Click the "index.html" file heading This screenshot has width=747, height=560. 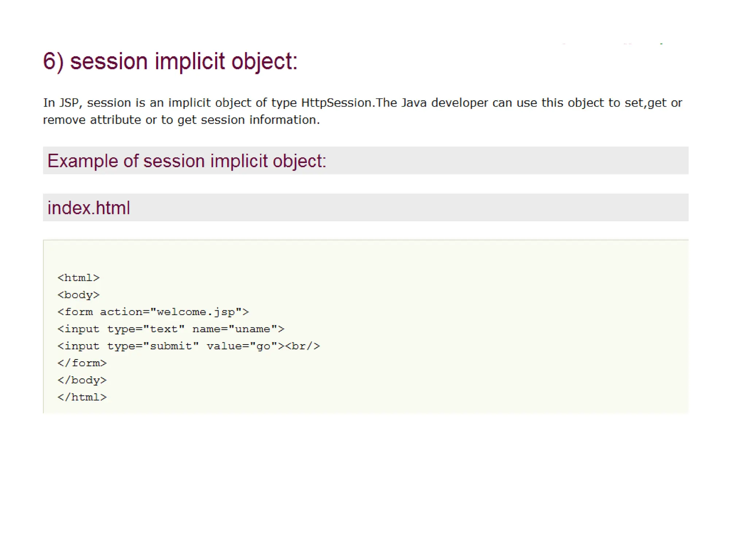tap(89, 208)
